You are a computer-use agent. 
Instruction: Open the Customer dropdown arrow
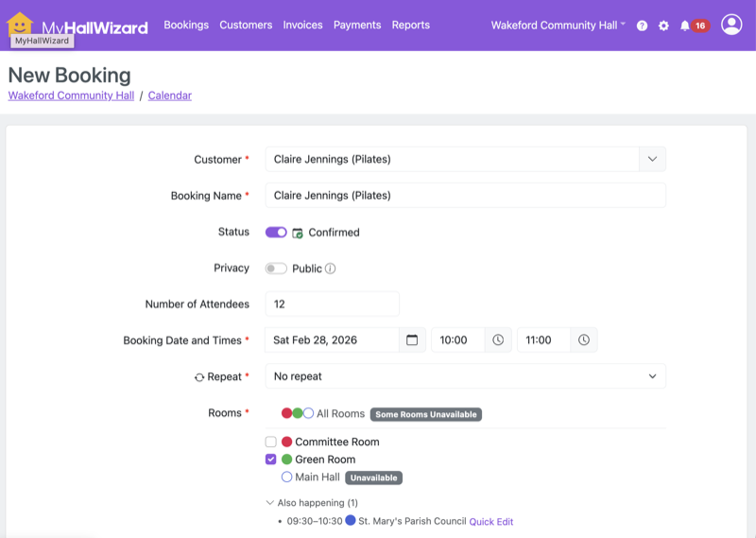tap(652, 159)
